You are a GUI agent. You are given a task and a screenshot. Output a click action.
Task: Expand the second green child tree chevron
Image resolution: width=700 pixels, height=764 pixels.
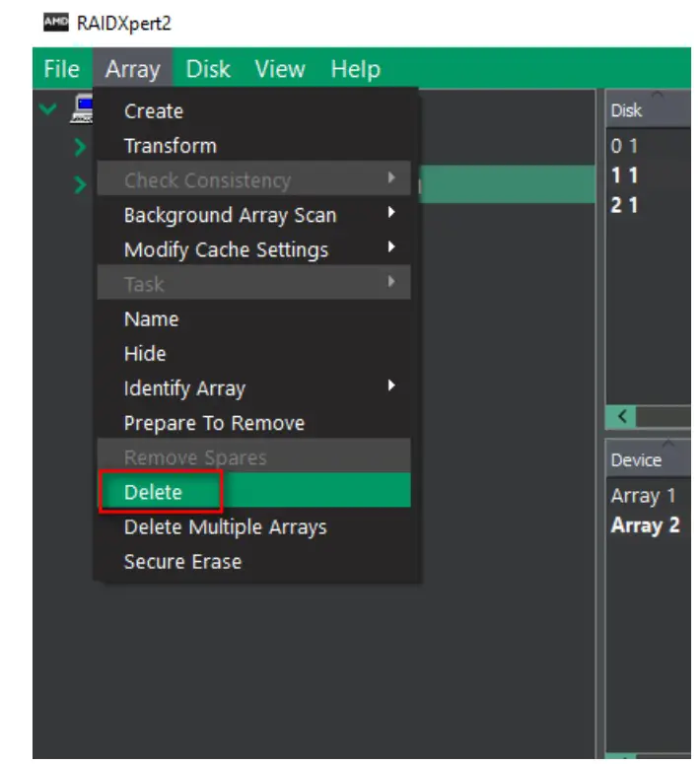click(x=80, y=184)
